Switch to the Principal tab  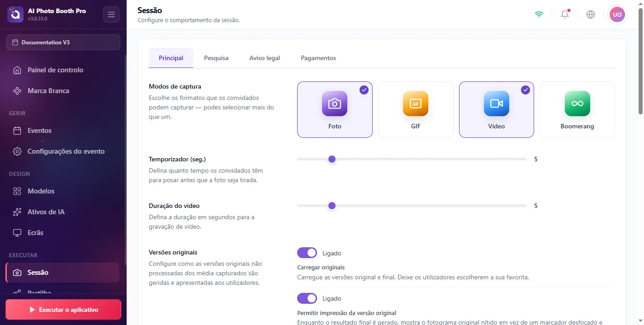pyautogui.click(x=171, y=58)
